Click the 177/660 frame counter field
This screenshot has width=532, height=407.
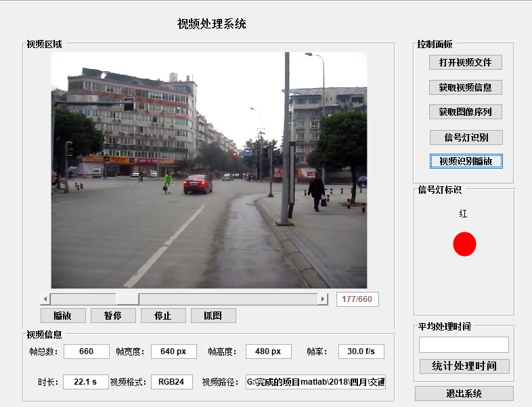click(x=357, y=299)
